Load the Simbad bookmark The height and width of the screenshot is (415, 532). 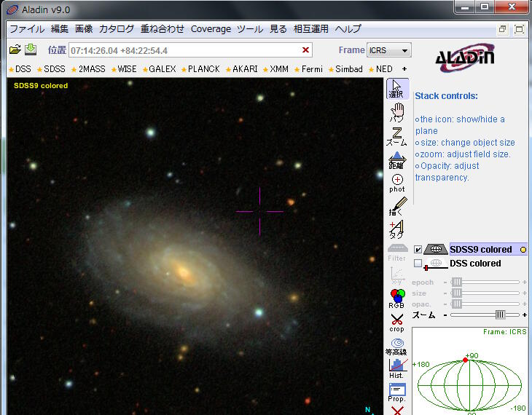click(345, 69)
